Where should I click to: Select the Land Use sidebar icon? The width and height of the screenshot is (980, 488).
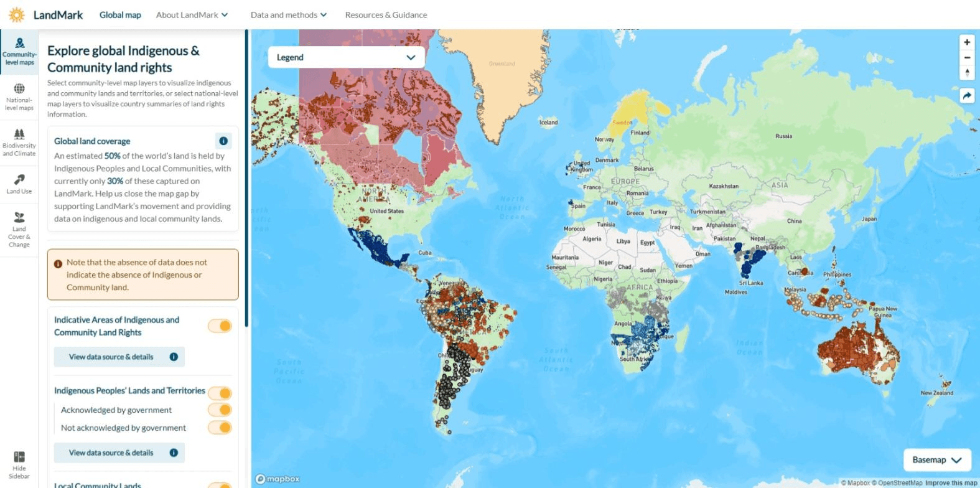(19, 184)
